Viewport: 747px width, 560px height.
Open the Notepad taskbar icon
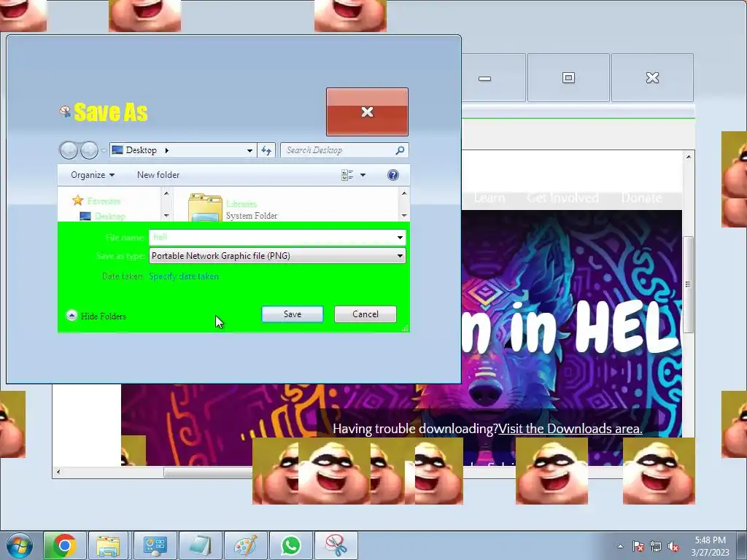[x=200, y=545]
